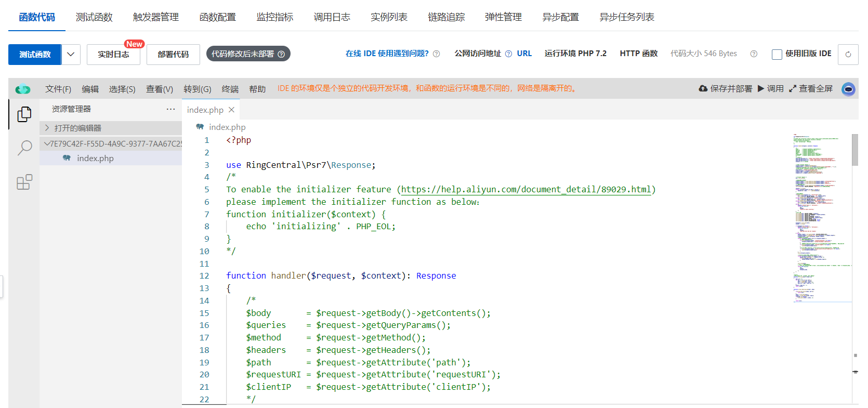The width and height of the screenshot is (868, 408).
Task: Click 保存并部署 cloud upload button
Action: (725, 89)
